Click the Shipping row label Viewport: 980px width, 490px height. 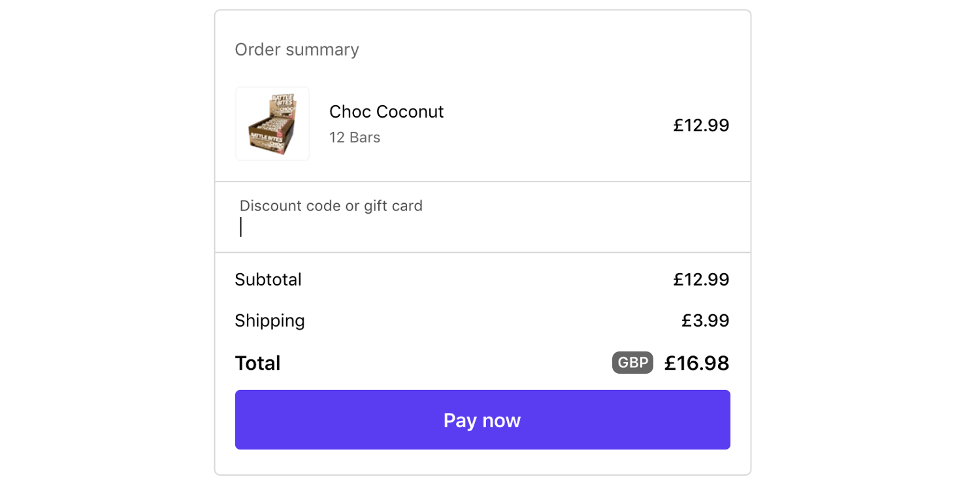[x=270, y=321]
